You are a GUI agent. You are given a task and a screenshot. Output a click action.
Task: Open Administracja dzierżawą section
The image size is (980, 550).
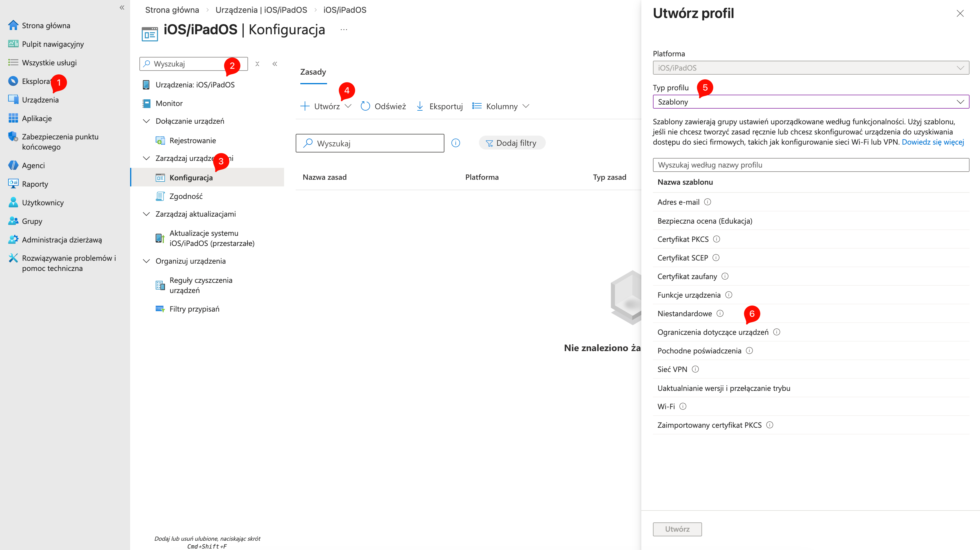[x=62, y=239]
